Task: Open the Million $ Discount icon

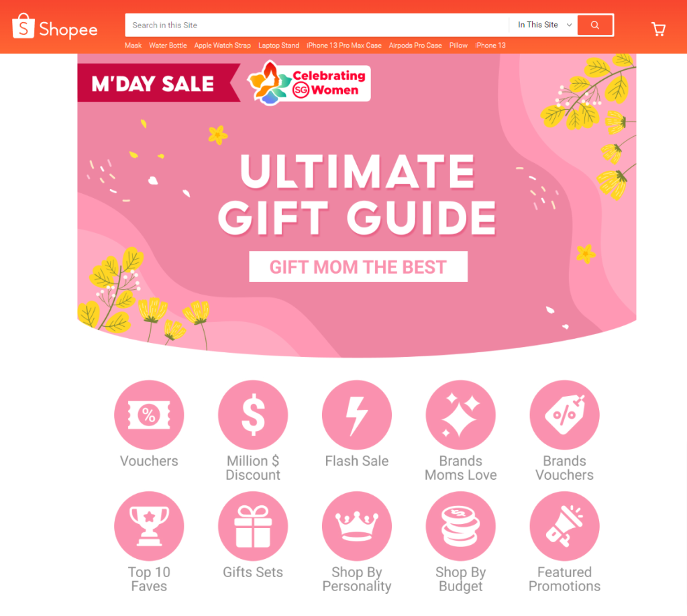Action: (253, 415)
